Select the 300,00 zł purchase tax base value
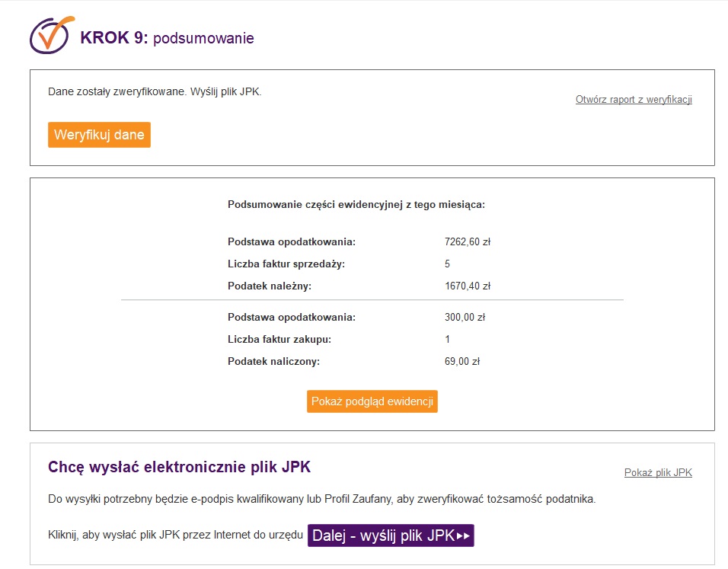Image resolution: width=728 pixels, height=569 pixels. (x=465, y=317)
